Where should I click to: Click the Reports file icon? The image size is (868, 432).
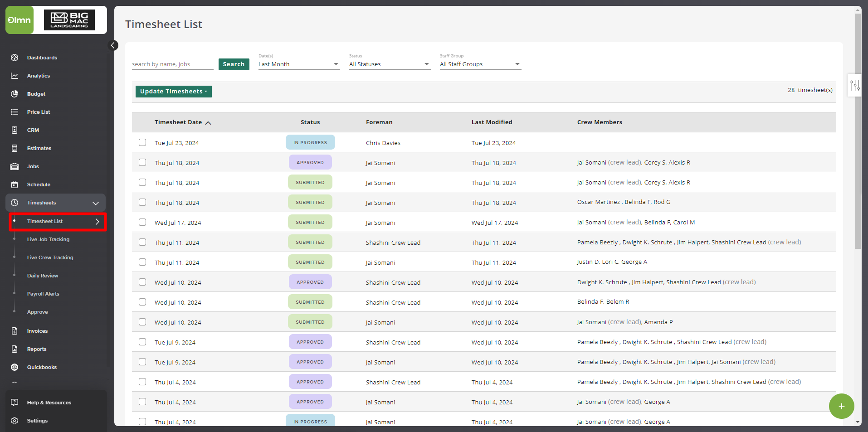(x=15, y=349)
